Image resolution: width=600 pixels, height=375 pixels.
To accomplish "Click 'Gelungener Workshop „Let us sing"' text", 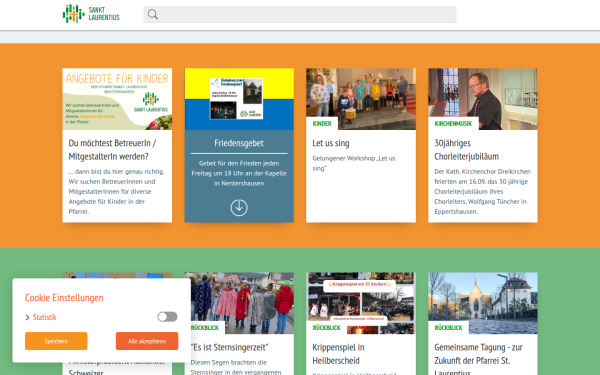I will click(x=354, y=163).
